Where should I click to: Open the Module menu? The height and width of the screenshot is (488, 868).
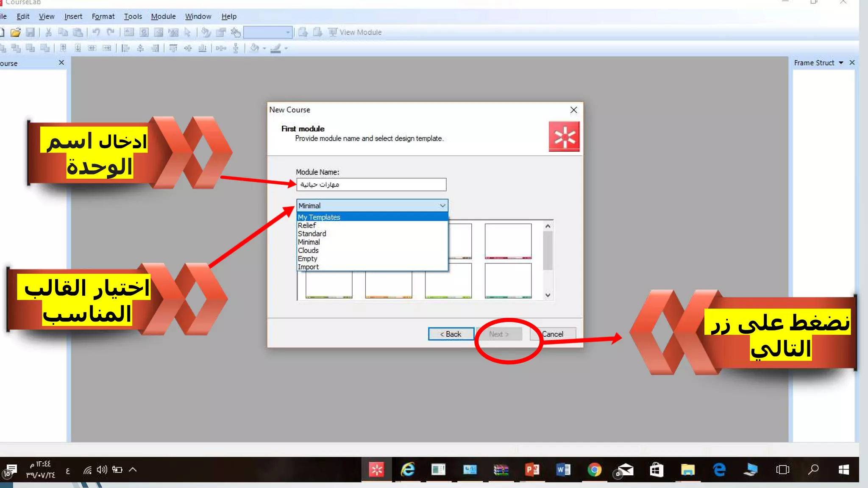pyautogui.click(x=163, y=16)
